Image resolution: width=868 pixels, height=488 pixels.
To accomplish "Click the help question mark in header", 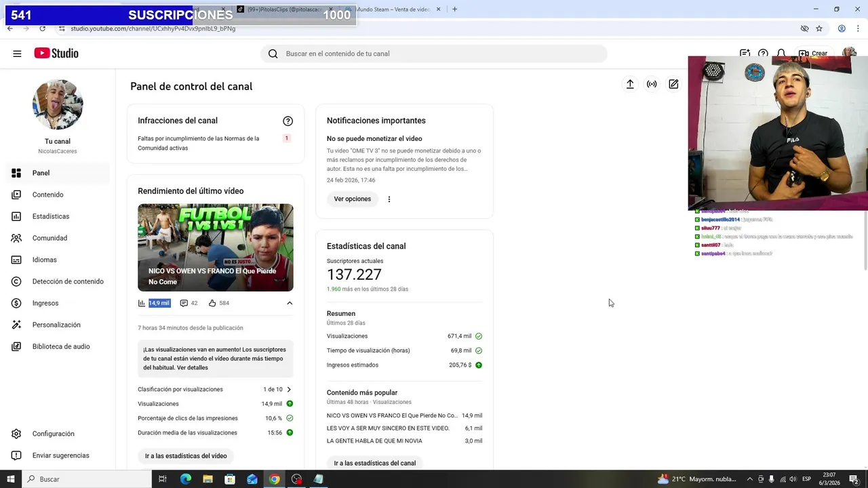I will tap(763, 54).
